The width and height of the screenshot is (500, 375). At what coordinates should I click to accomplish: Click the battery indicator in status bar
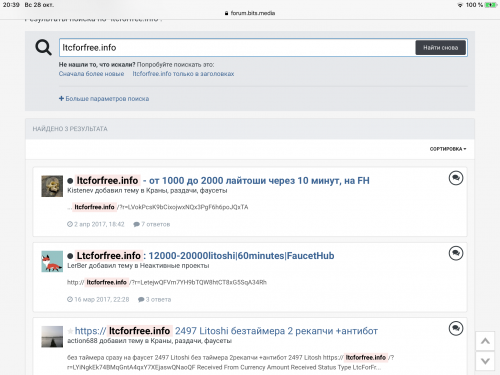click(491, 5)
